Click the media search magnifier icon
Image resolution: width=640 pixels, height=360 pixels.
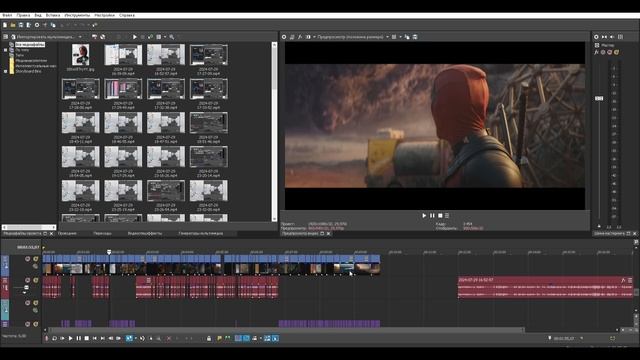pos(172,37)
